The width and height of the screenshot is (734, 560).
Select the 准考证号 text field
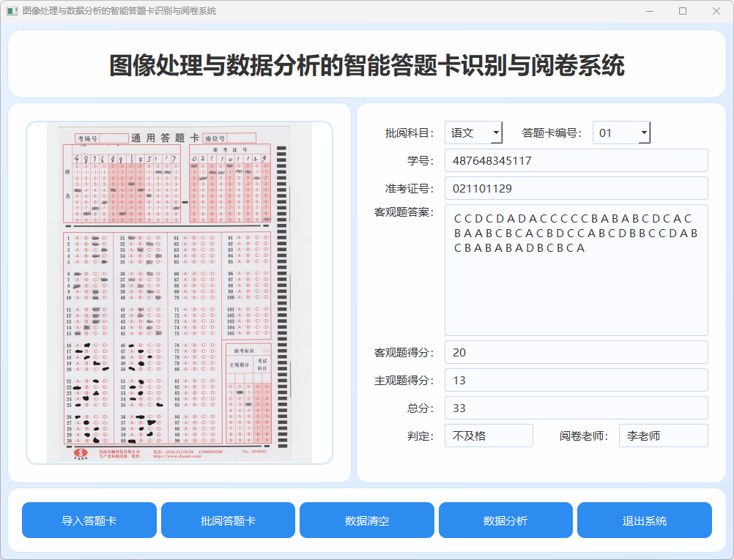pos(576,188)
